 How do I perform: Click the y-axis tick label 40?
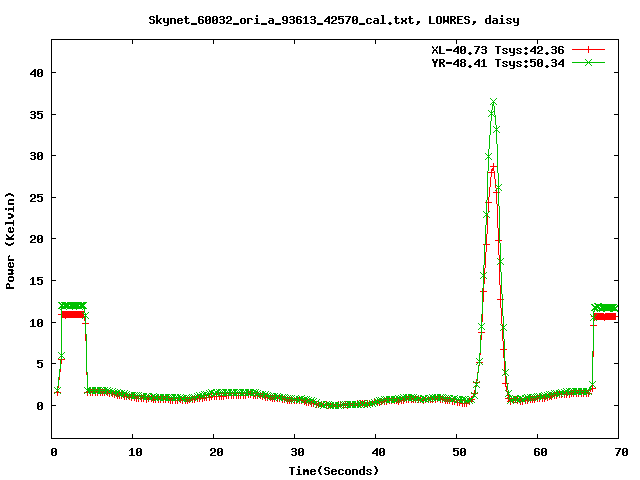pyautogui.click(x=37, y=73)
